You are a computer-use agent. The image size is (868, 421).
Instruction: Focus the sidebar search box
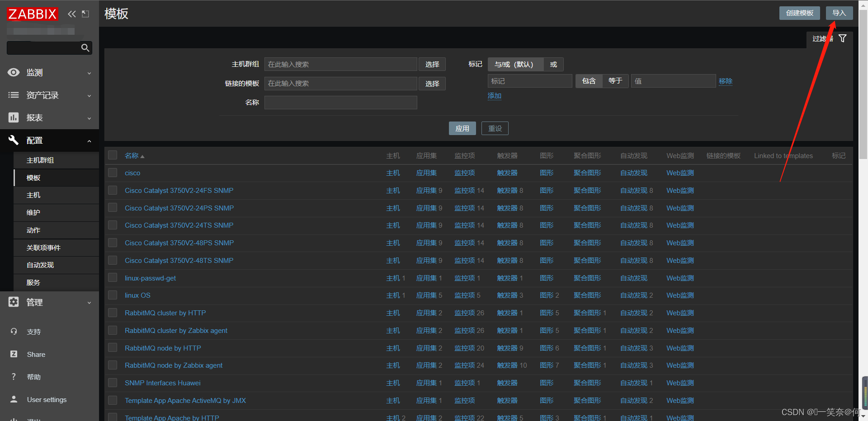[43, 48]
